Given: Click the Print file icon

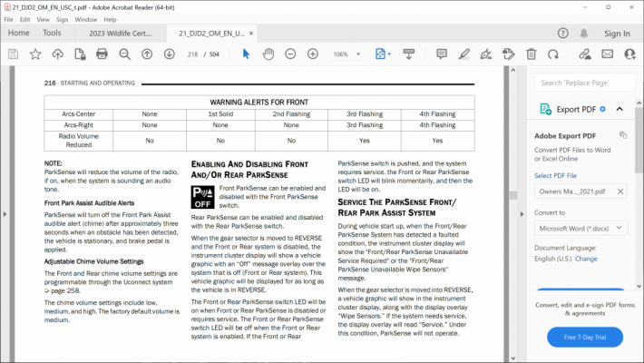Looking at the screenshot, I should (x=102, y=54).
